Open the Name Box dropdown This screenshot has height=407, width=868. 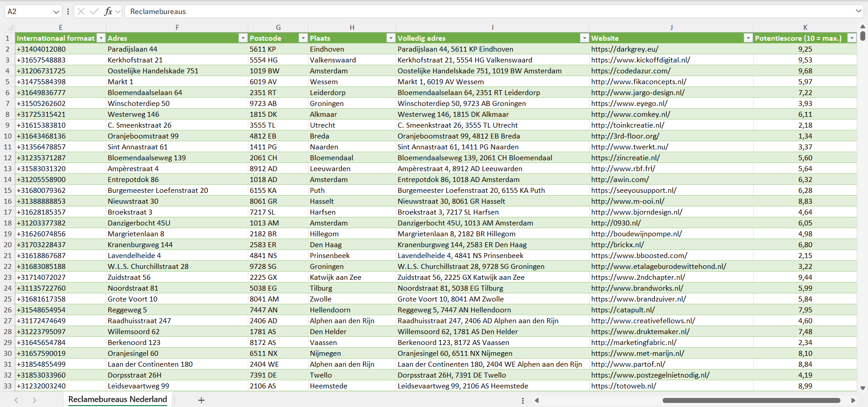[56, 12]
